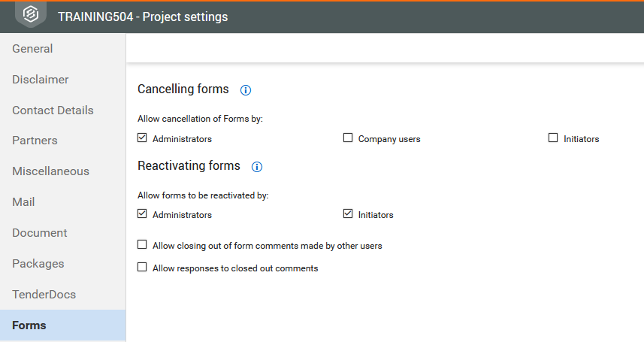This screenshot has width=644, height=342.
Task: Enable Initiators checkbox for form cancellation
Action: (x=553, y=138)
